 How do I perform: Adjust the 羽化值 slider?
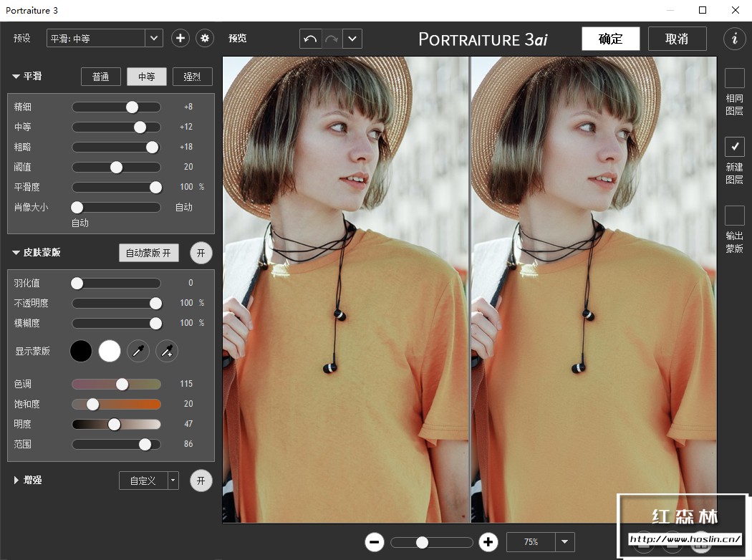coord(116,284)
